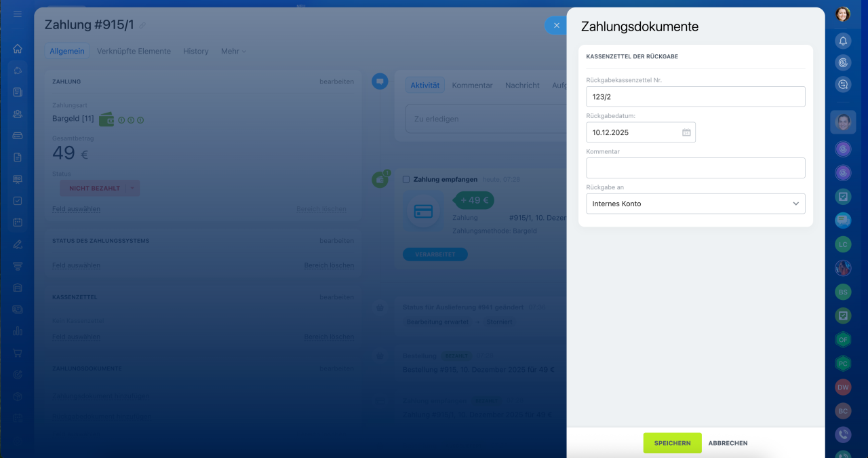Click Bereich löschen in Status des Zahlungssystems

329,265
